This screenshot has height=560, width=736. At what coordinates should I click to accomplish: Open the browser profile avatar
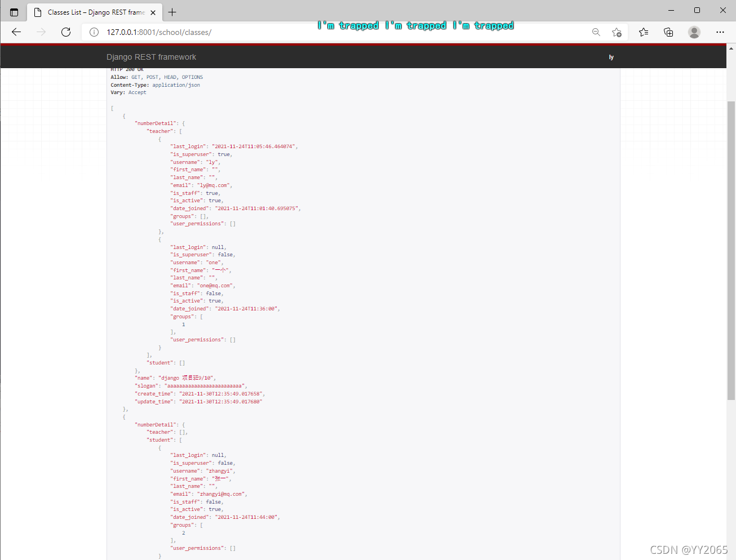694,32
